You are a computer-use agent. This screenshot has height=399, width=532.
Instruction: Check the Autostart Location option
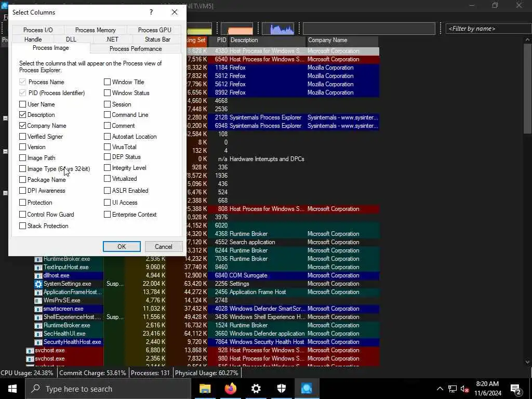tap(107, 137)
